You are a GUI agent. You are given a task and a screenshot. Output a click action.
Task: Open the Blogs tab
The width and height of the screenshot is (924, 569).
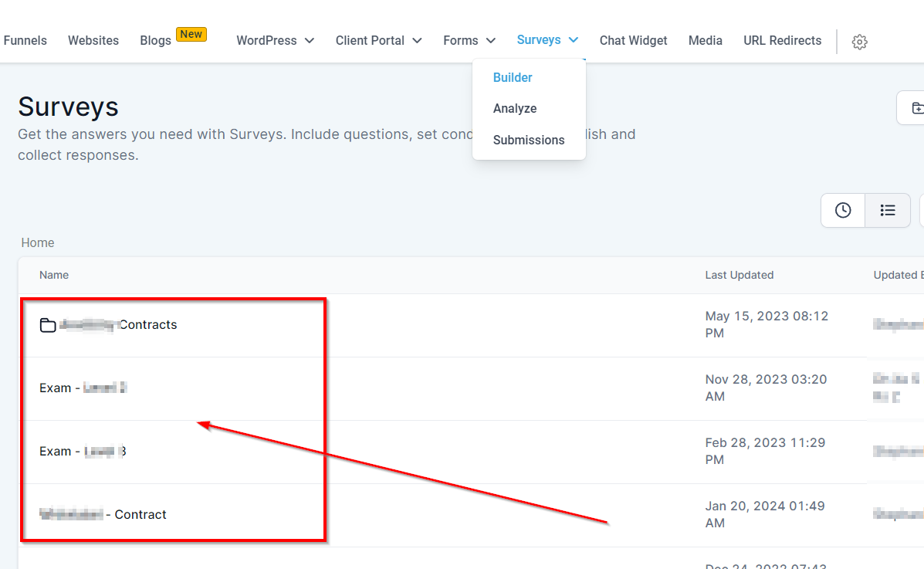point(155,40)
